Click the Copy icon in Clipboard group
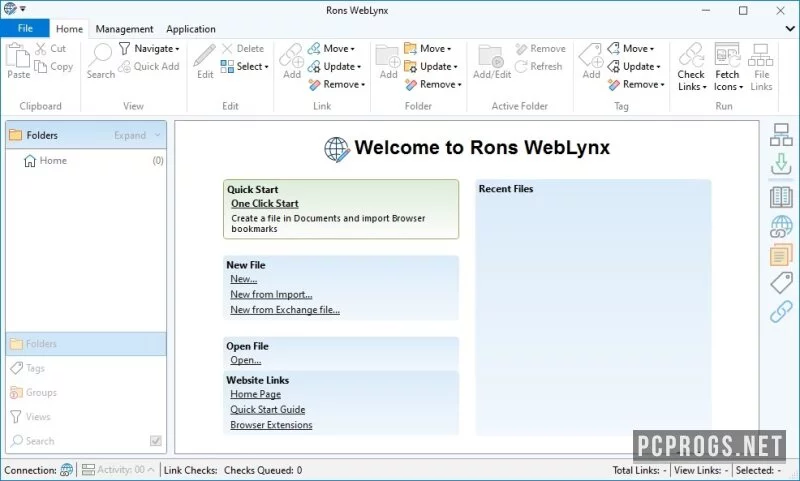This screenshot has height=481, width=800. pos(41,66)
